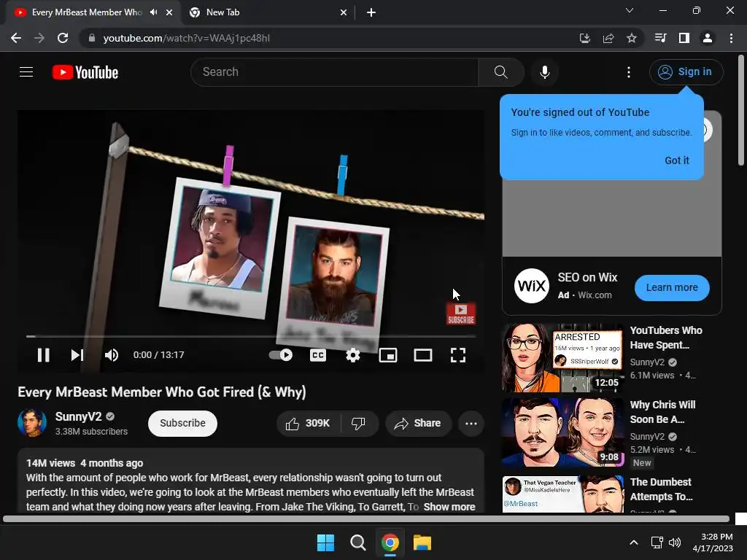Pause the video
This screenshot has height=560, width=747.
[43, 355]
